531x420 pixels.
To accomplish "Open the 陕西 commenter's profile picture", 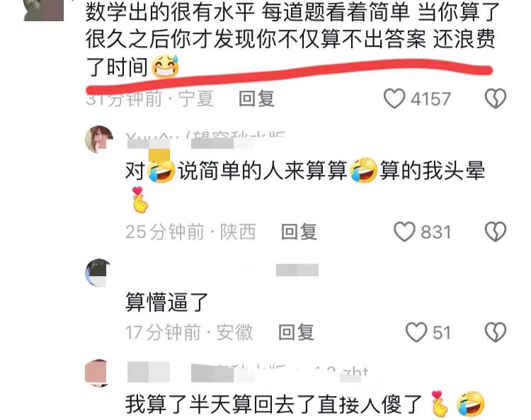I will (99, 140).
